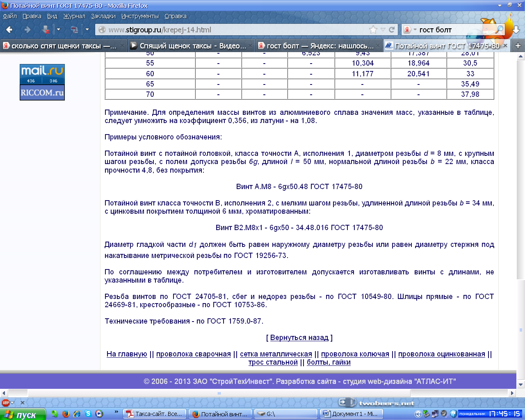The width and height of the screenshot is (525, 420).
Task: Launch media player from quick launch
Action: coord(99,414)
